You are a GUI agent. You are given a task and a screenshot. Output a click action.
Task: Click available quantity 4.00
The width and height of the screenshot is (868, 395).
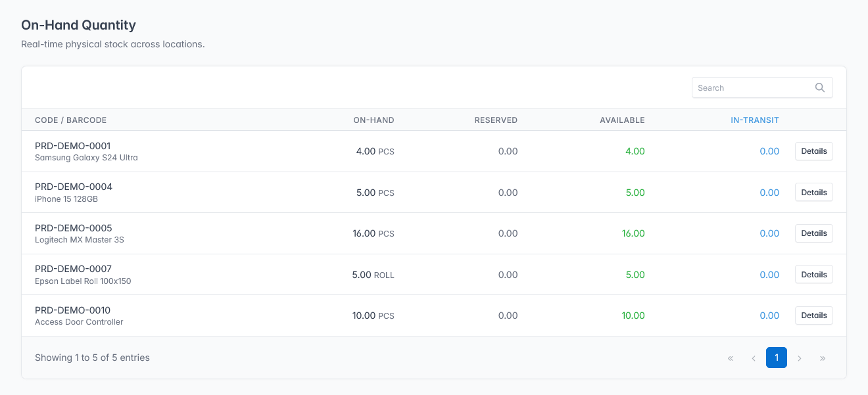(x=635, y=151)
